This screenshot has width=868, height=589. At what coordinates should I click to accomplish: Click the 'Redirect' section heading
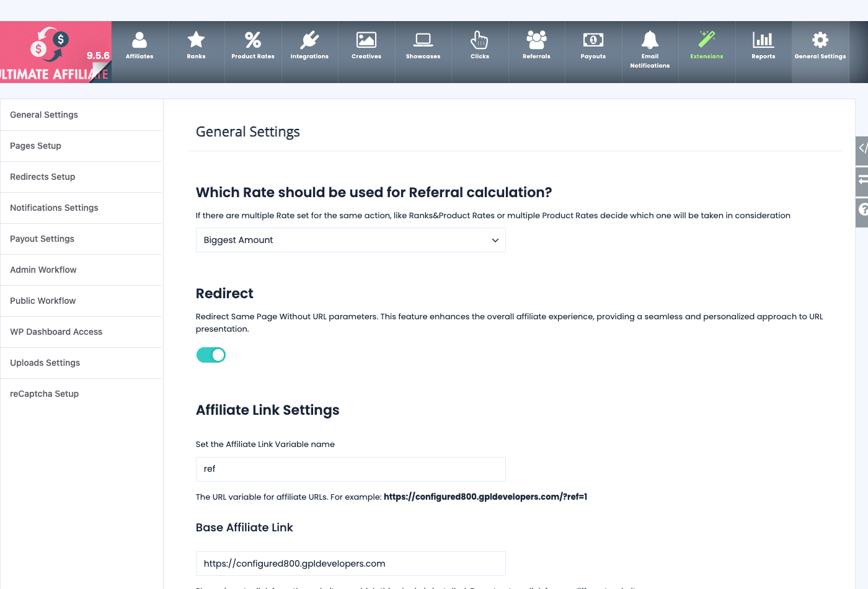coord(224,294)
